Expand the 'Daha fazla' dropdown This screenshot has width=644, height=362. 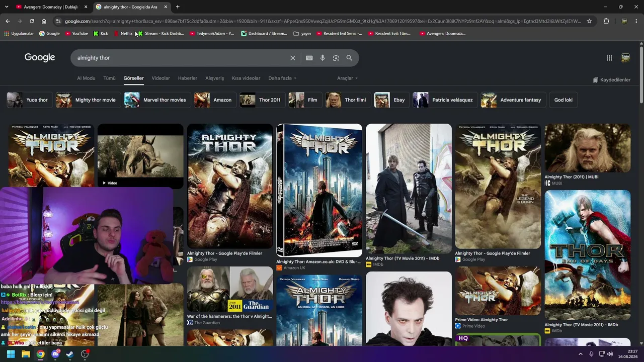pos(282,78)
